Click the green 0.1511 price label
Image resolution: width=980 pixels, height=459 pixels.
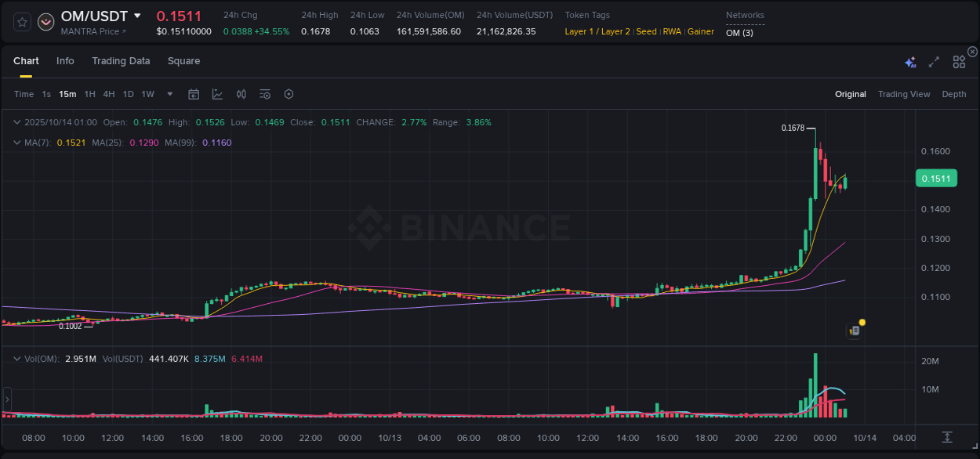pyautogui.click(x=936, y=179)
